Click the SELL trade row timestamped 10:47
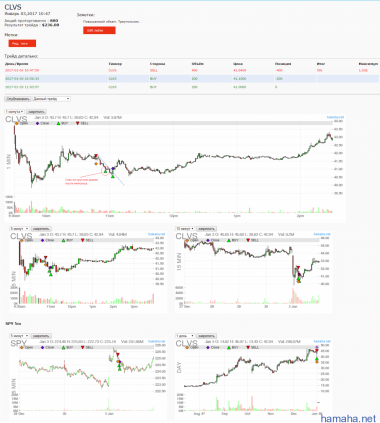Screen dimensions: 380x423 pyautogui.click(x=192, y=70)
